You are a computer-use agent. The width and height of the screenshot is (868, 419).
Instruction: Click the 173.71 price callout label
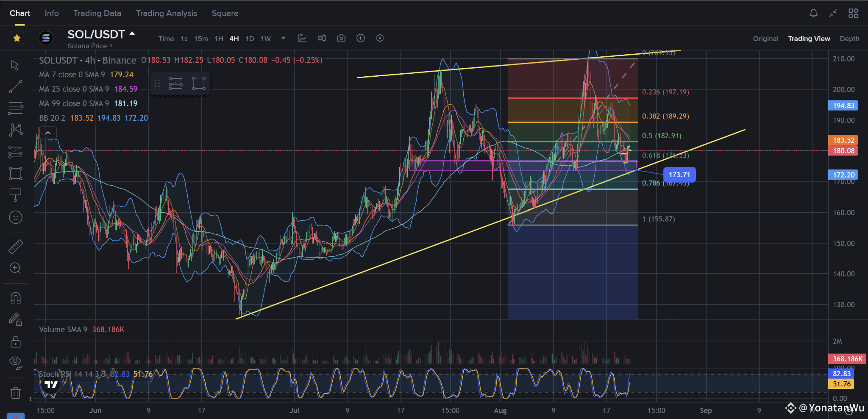pos(679,175)
